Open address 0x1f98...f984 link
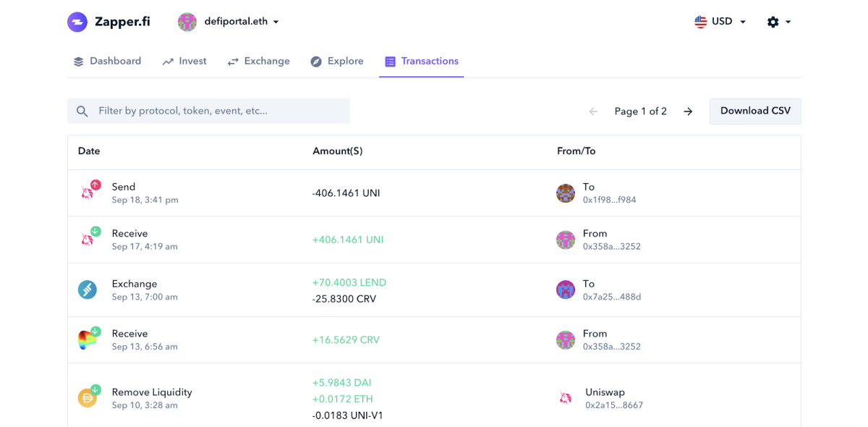The image size is (868, 427). 608,200
